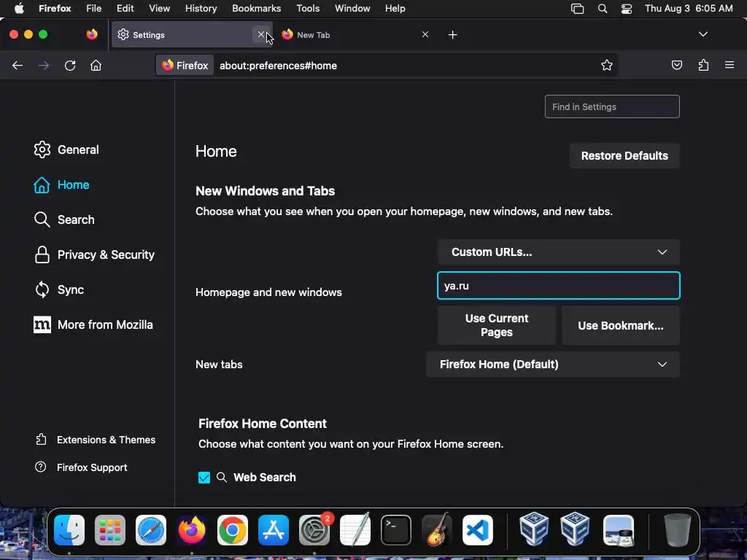Go to General settings category

tap(66, 149)
